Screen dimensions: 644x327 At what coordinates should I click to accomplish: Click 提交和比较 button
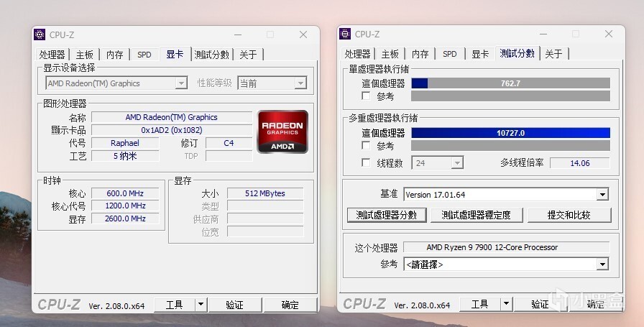point(569,215)
